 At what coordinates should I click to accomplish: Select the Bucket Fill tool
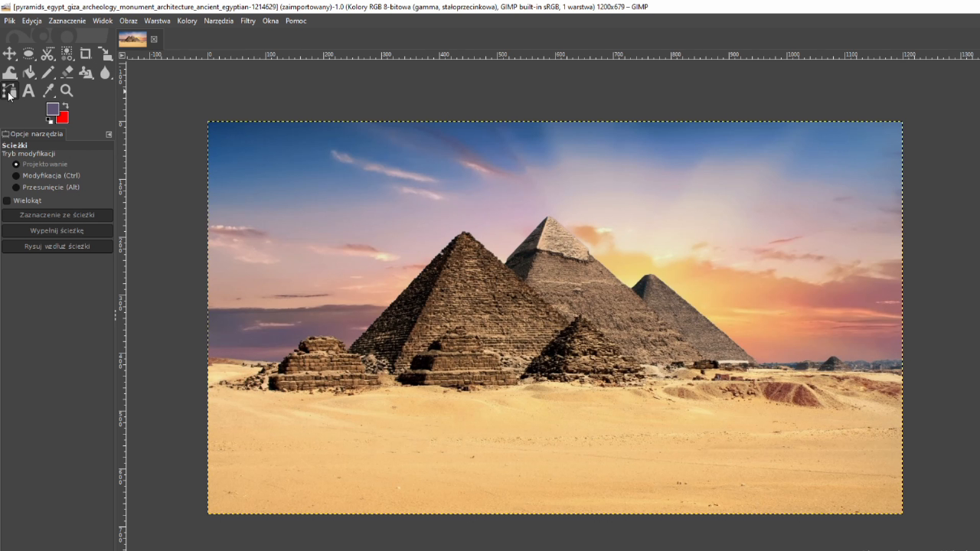click(x=28, y=73)
